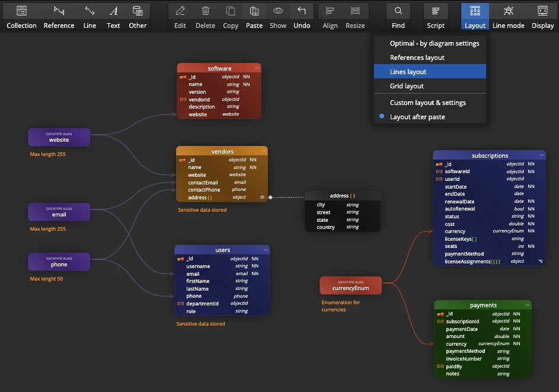Image resolution: width=559 pixels, height=392 pixels.
Task: Select the Collection tool in toolbar
Action: [21, 17]
